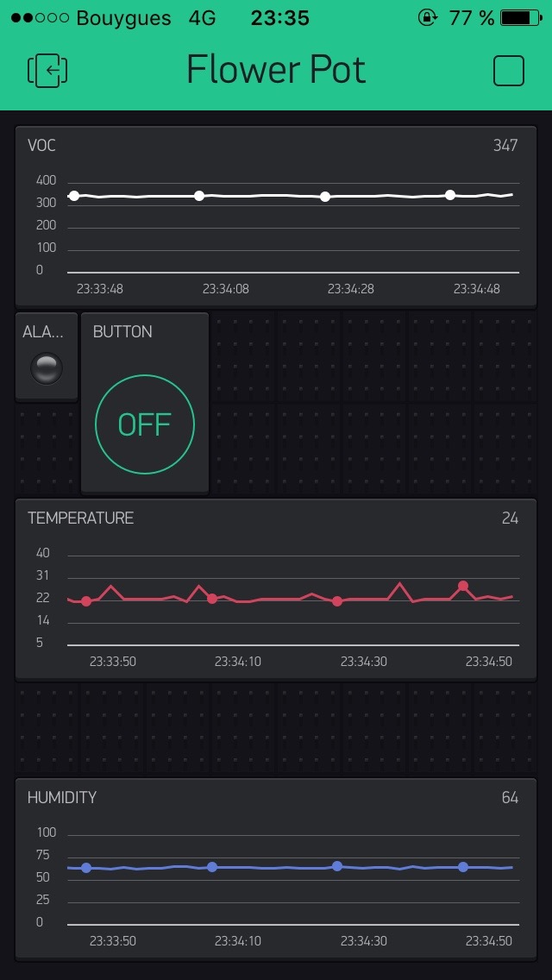
Task: Tap the VOC value 347
Action: (x=505, y=145)
